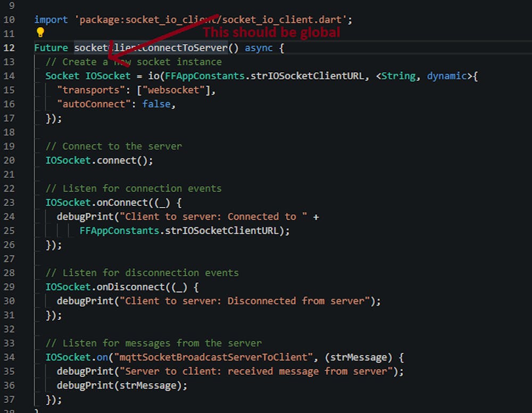Click the string "Server to client: received message from server"
Image resolution: width=532 pixels, height=413 pixels.
256,371
